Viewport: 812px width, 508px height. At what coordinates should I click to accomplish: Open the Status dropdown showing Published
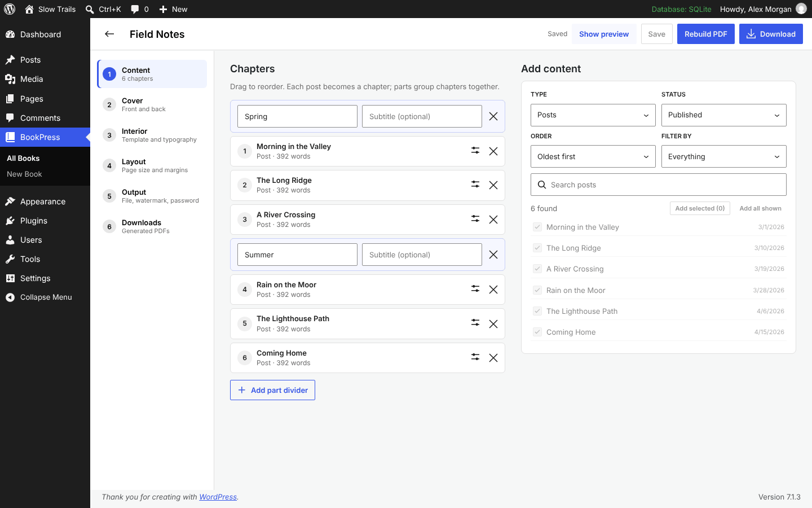point(724,115)
